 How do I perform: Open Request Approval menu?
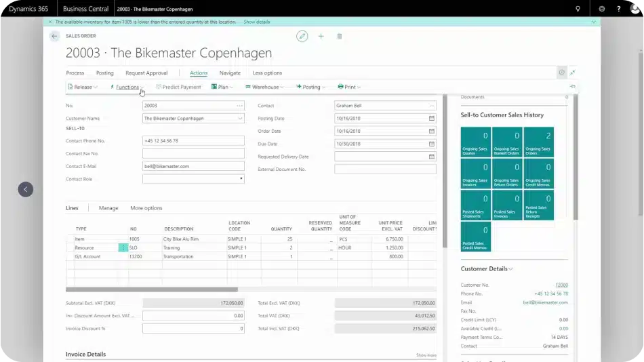click(x=146, y=73)
